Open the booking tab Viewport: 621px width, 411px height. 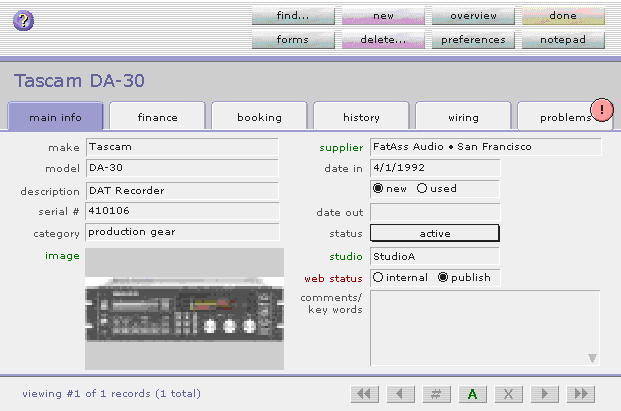point(259,117)
